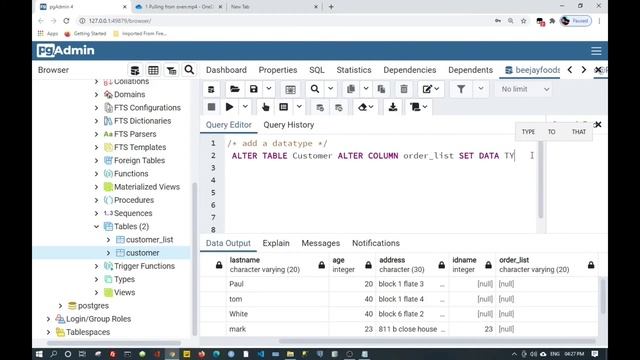
Task: Click the Paste rows icon
Action: tap(381, 89)
